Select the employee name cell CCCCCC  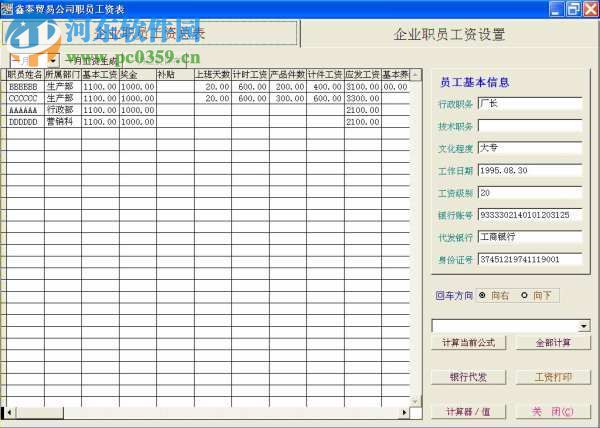25,98
